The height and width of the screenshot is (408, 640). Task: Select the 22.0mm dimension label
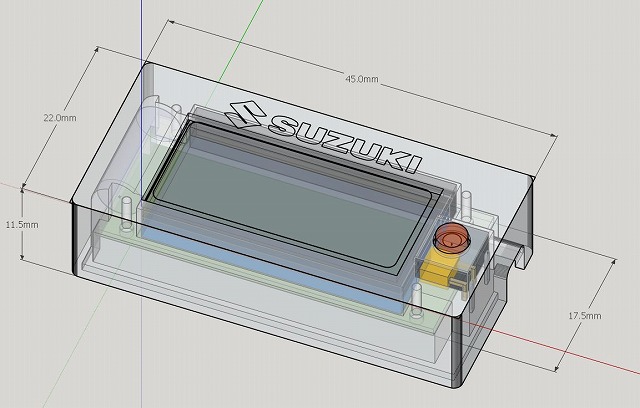(60, 118)
